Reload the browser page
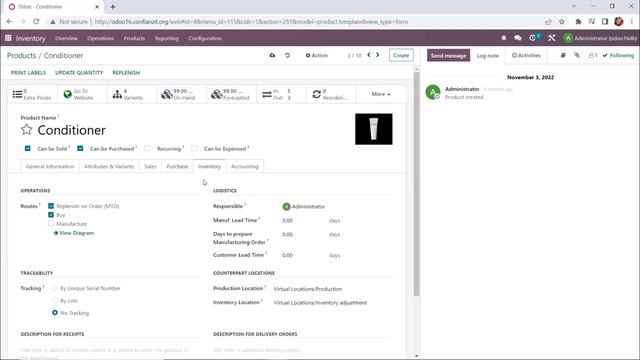This screenshot has height=360, width=640. pyautogui.click(x=36, y=22)
